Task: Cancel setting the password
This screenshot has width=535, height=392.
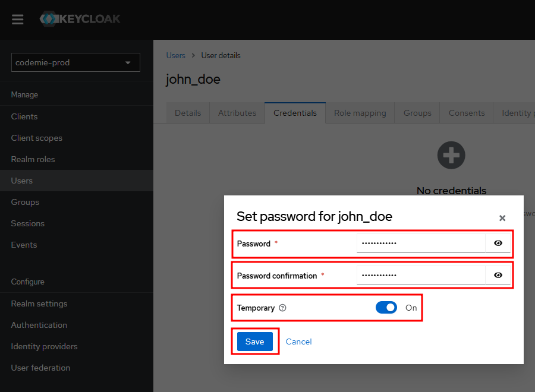Action: click(x=298, y=342)
